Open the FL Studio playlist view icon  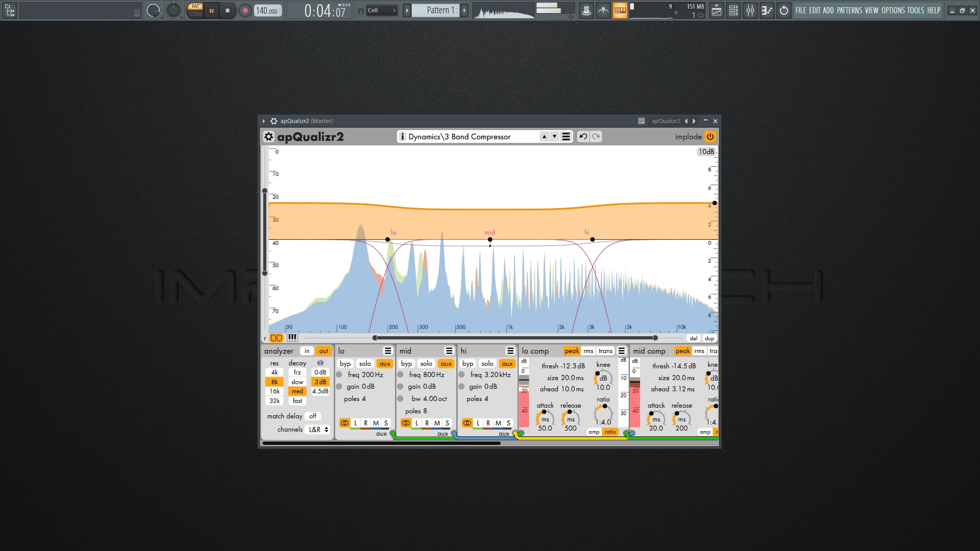click(717, 10)
